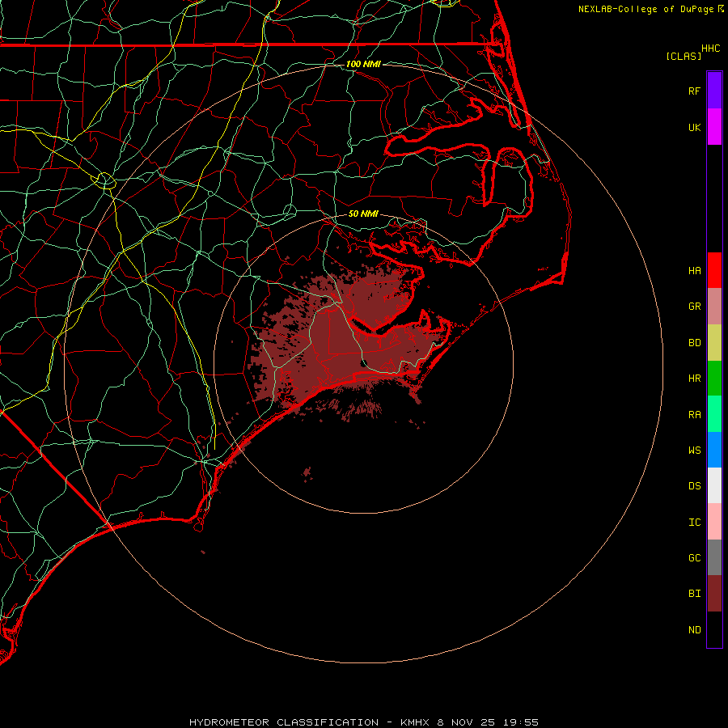728x728 pixels.
Task: Click the 50 NMI range ring label
Action: [363, 214]
